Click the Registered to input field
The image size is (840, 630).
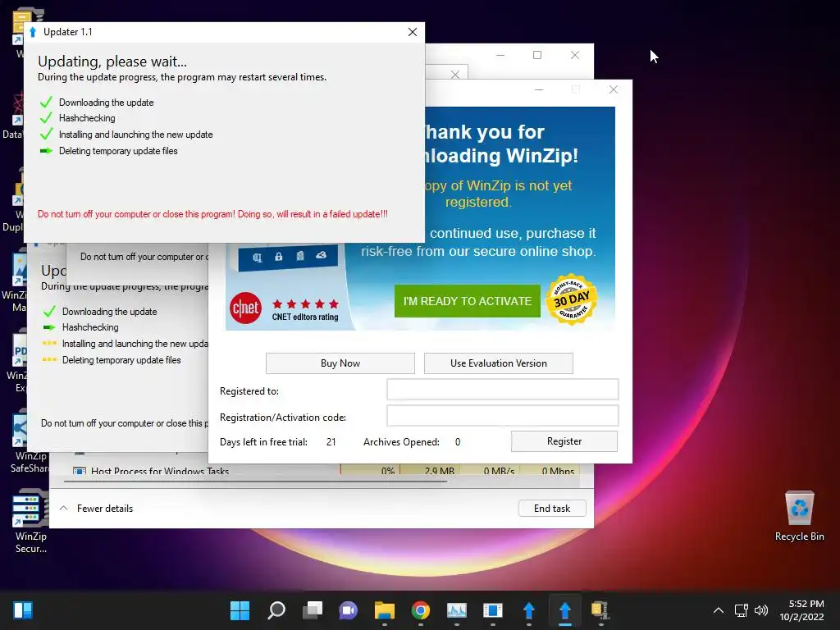(503, 390)
